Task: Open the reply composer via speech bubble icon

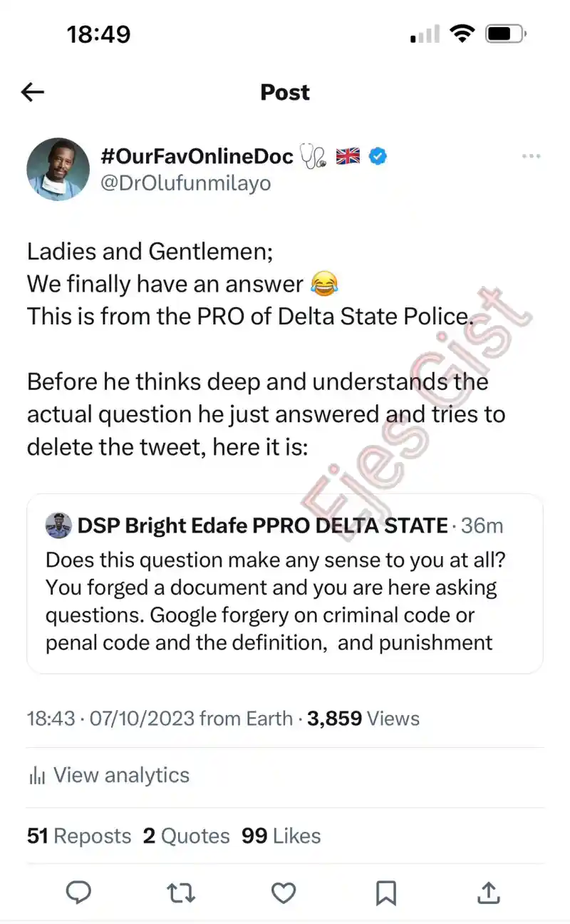Action: [78, 892]
